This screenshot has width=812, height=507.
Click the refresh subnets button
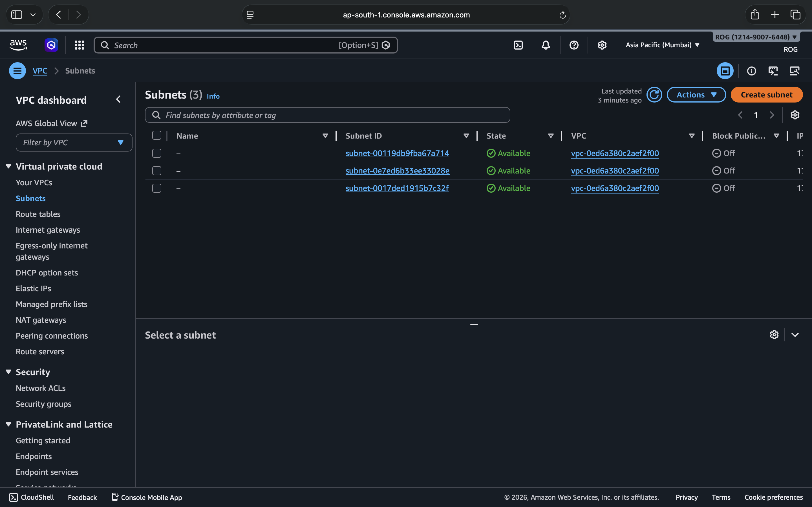[654, 95]
